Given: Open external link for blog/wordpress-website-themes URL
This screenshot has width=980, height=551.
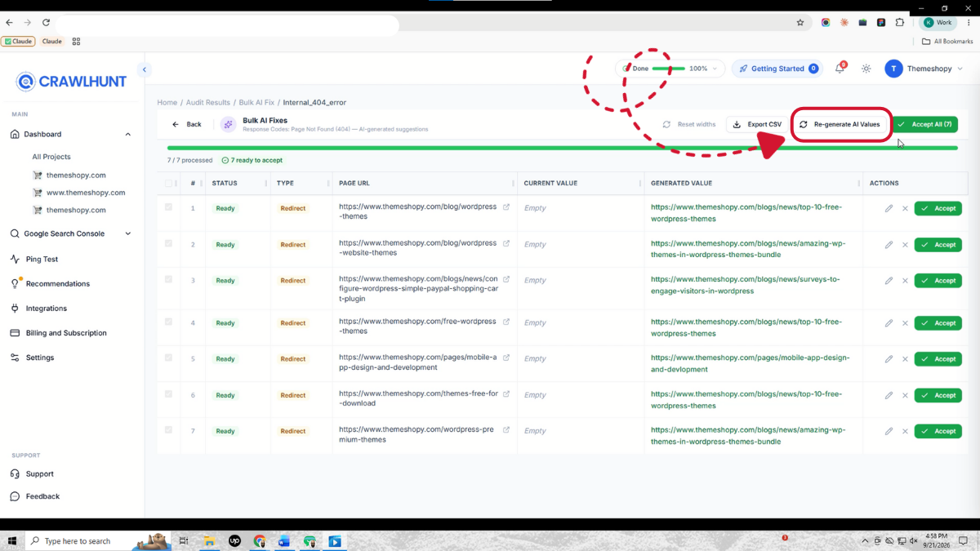Looking at the screenshot, I should [506, 243].
